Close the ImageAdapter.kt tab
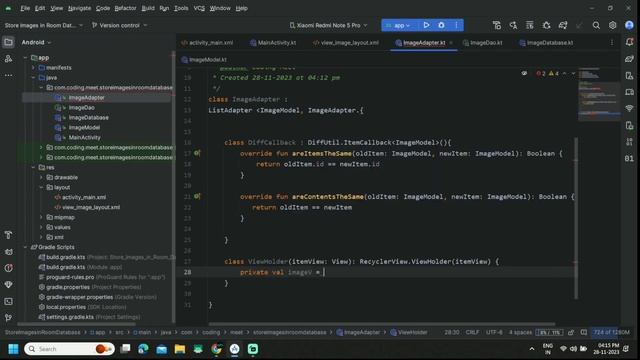The height and width of the screenshot is (360, 640). tap(451, 42)
